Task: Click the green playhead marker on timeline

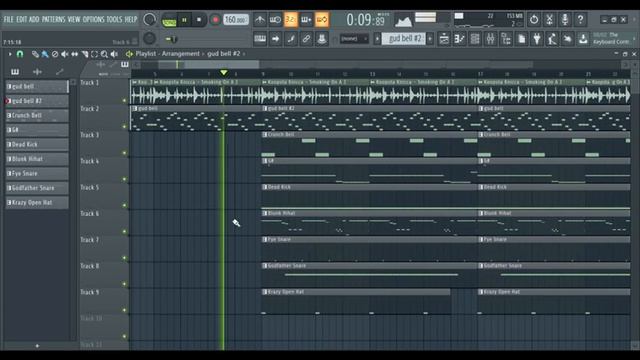Action: point(224,73)
